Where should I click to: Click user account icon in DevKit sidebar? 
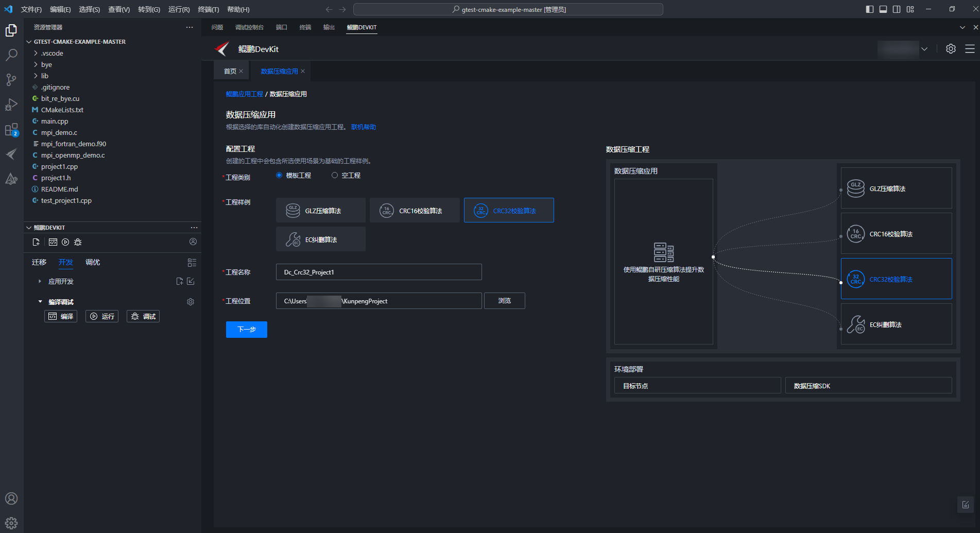point(193,242)
